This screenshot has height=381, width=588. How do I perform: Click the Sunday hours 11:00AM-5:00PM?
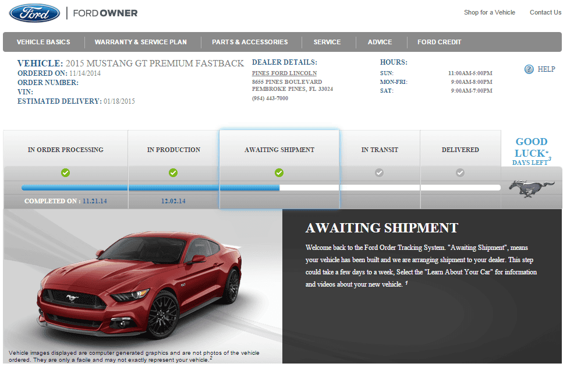click(470, 73)
